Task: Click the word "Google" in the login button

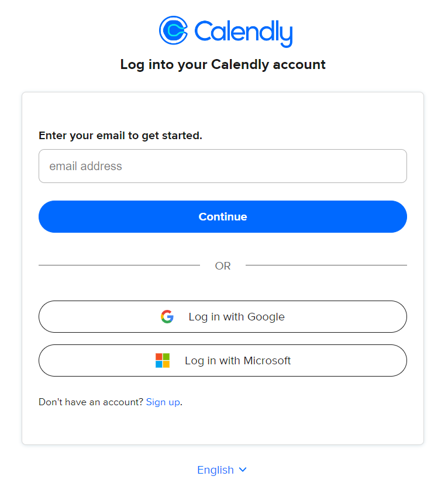Action: (x=266, y=317)
